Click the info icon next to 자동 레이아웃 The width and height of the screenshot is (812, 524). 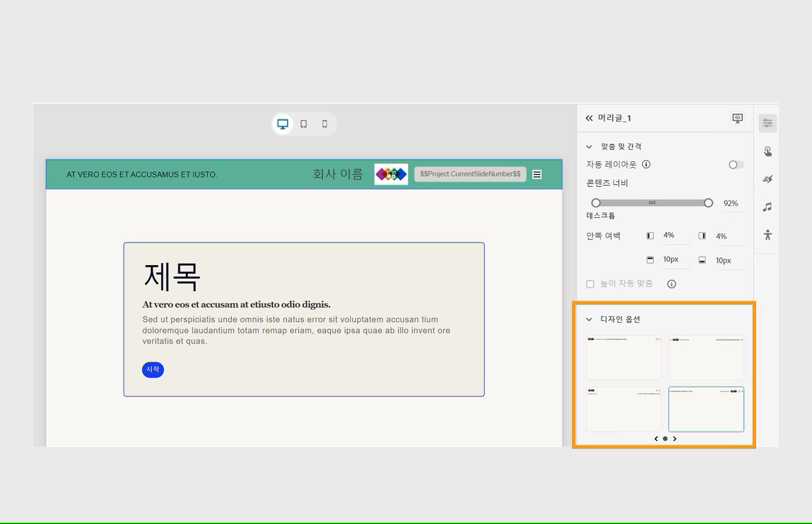(647, 164)
